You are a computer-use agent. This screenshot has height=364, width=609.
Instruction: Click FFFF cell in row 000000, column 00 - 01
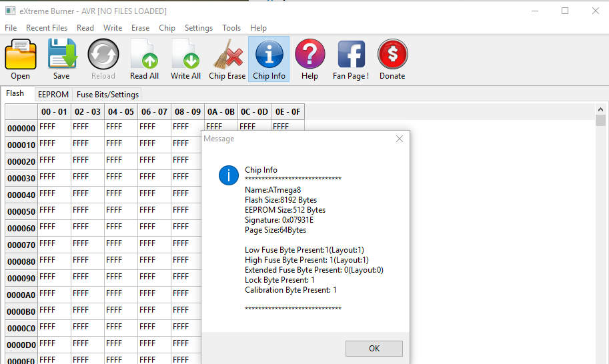(x=55, y=128)
